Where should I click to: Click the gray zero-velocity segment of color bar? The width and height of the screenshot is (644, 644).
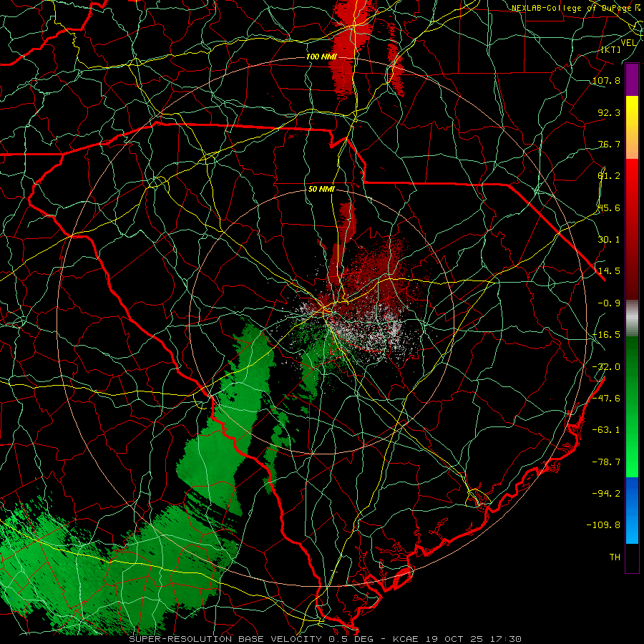(x=632, y=318)
